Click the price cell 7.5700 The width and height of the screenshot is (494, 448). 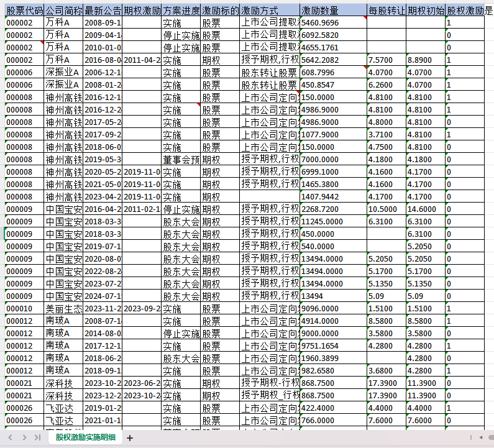click(387, 60)
